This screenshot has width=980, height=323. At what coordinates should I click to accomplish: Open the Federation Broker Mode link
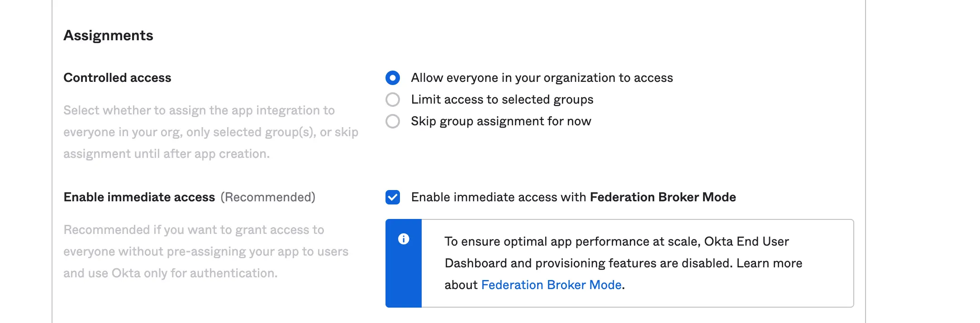pos(551,285)
